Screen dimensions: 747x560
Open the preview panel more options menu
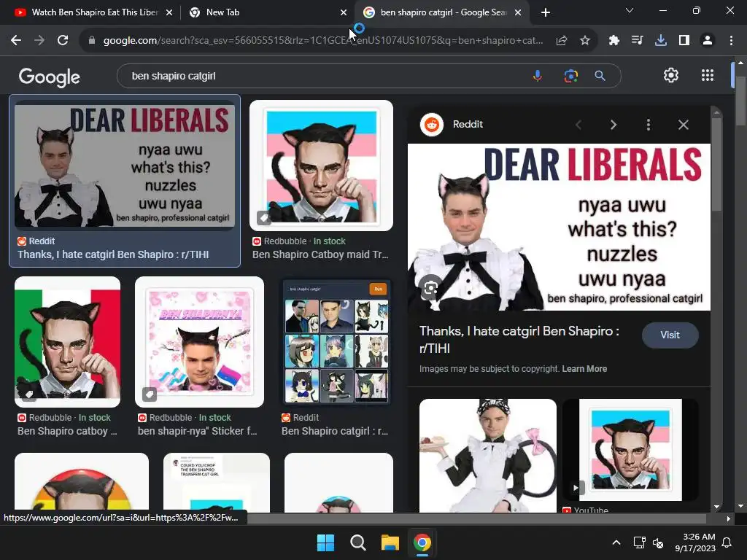tap(648, 125)
